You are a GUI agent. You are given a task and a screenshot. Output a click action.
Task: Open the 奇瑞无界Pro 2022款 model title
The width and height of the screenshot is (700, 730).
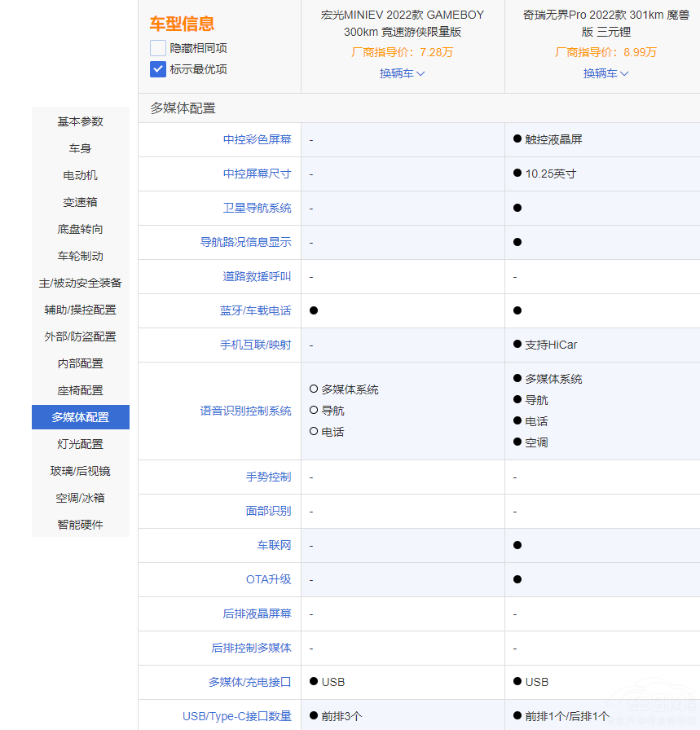606,23
